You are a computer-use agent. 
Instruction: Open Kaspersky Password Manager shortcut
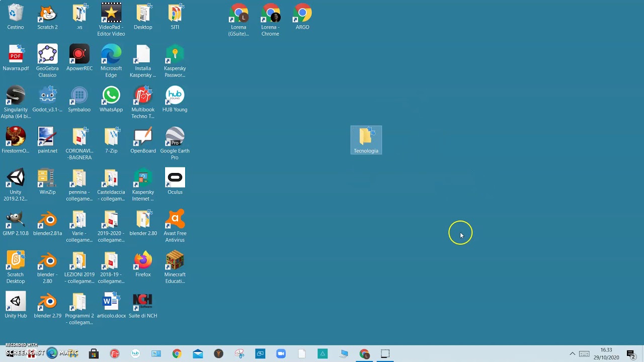175,61
